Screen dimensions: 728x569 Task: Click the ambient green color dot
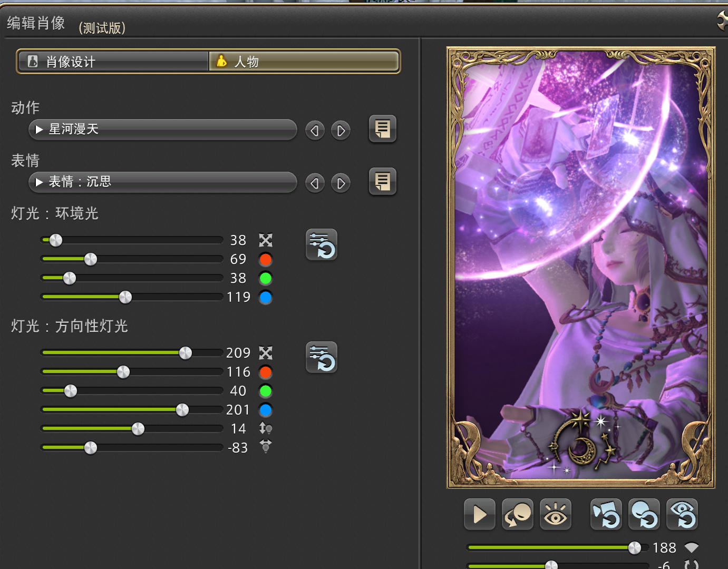point(266,278)
